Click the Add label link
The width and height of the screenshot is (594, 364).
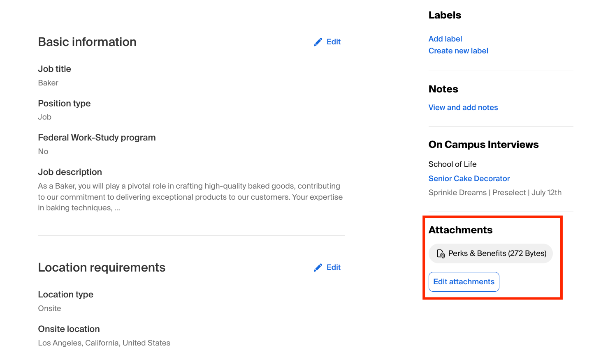445,39
